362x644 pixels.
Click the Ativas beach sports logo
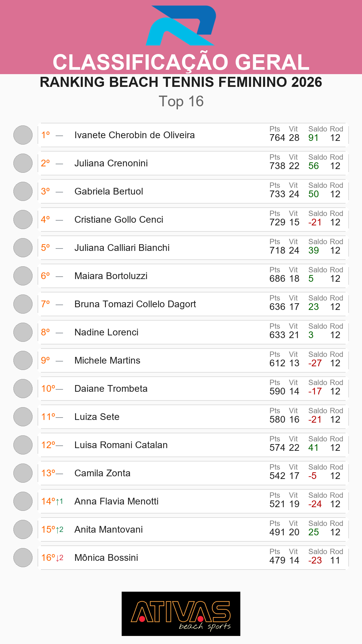coord(181,614)
